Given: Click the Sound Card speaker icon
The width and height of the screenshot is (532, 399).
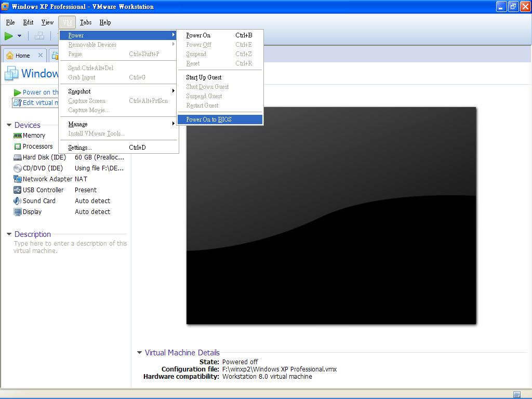Looking at the screenshot, I should coord(18,201).
